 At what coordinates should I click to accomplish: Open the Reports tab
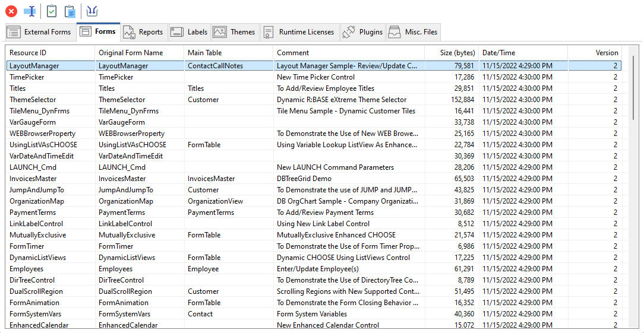coord(144,32)
